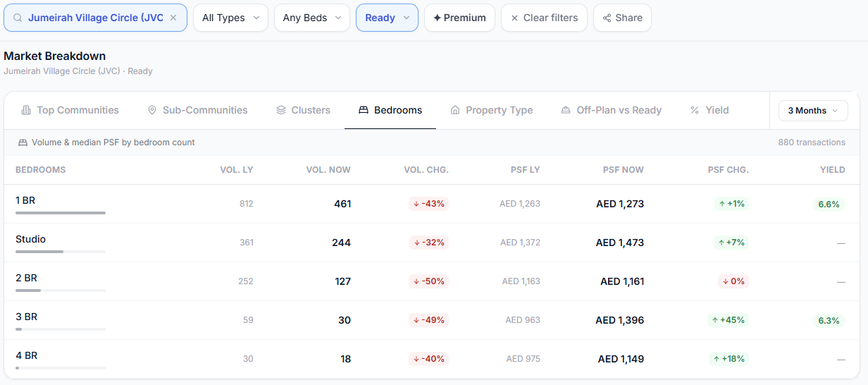Click the Property Type house icon
Screen dimensions: 868x385
[x=455, y=110]
